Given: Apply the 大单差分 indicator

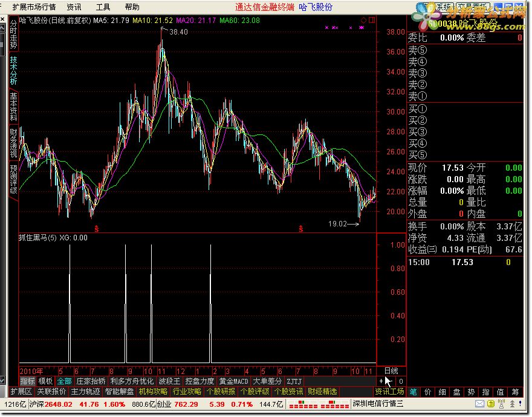Looking at the screenshot, I should pyautogui.click(x=267, y=381).
